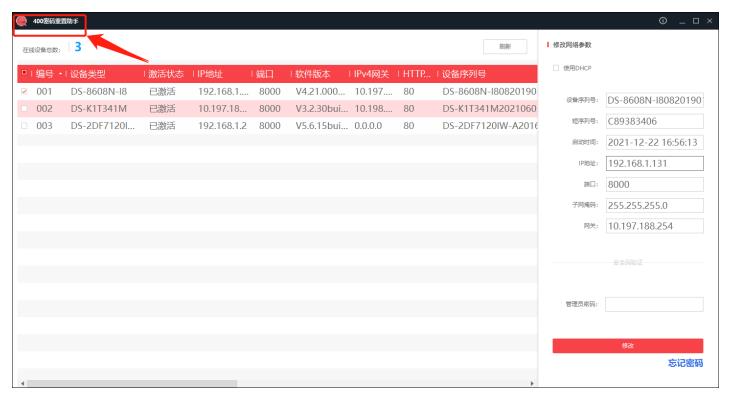Click software version V4.21.000...
This screenshot has height=396, width=734.
(x=320, y=91)
